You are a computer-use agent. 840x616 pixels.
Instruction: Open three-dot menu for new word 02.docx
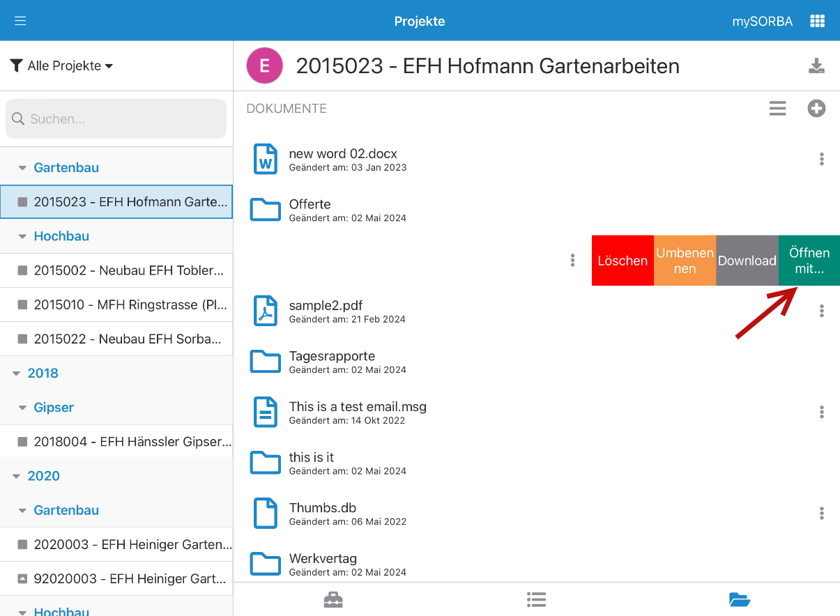(x=822, y=160)
